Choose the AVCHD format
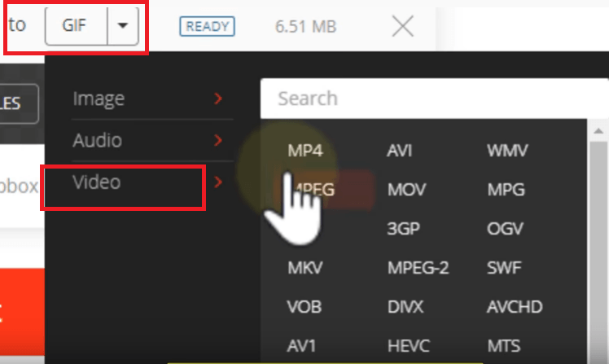The height and width of the screenshot is (364, 609). [515, 307]
